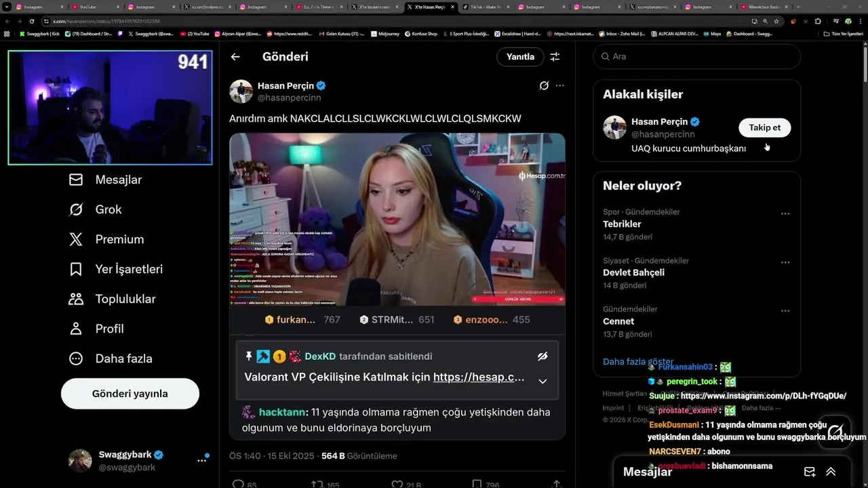This screenshot has width=868, height=488.
Task: Bookmark this page with the star icon
Action: 776,21
